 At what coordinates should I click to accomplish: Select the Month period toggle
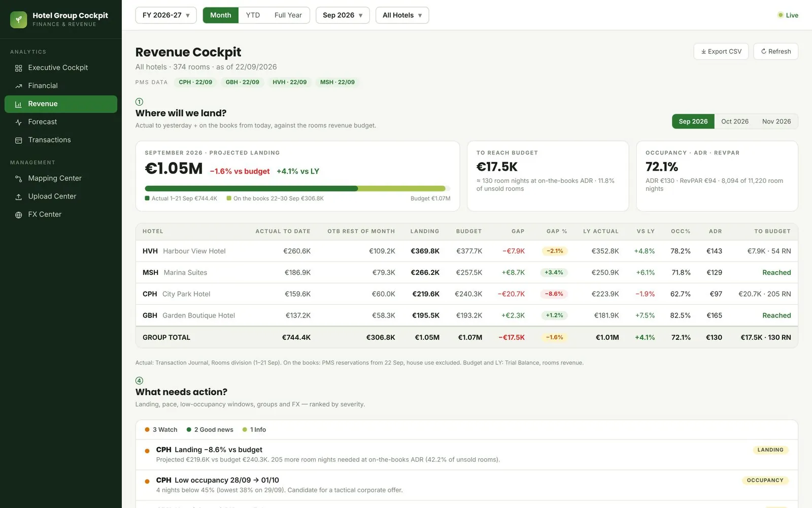pos(221,15)
